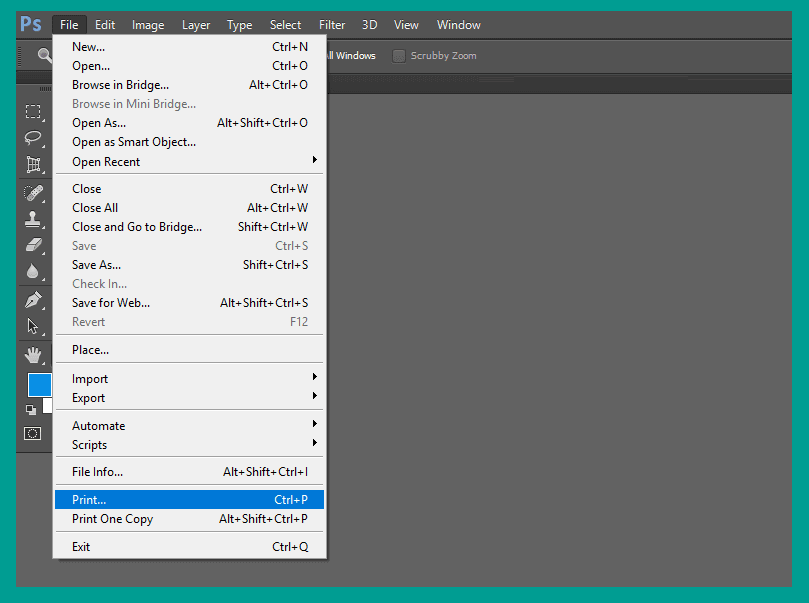Select the Hand tool
This screenshot has height=603, width=809.
pos(33,355)
